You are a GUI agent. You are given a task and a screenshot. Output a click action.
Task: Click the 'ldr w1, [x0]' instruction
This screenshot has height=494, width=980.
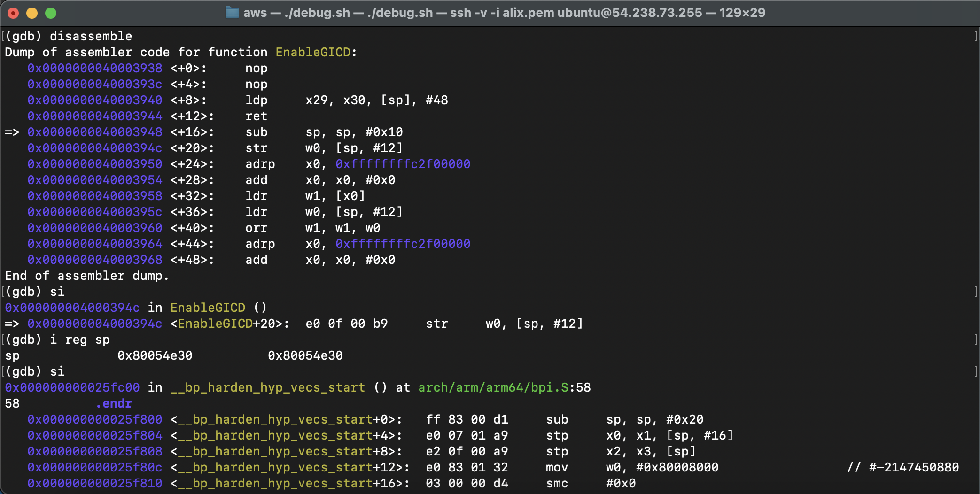pyautogui.click(x=305, y=196)
